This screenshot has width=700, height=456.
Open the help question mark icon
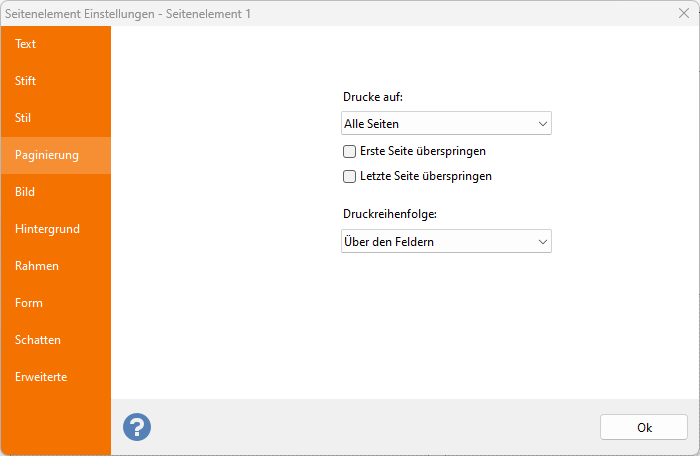[x=137, y=427]
